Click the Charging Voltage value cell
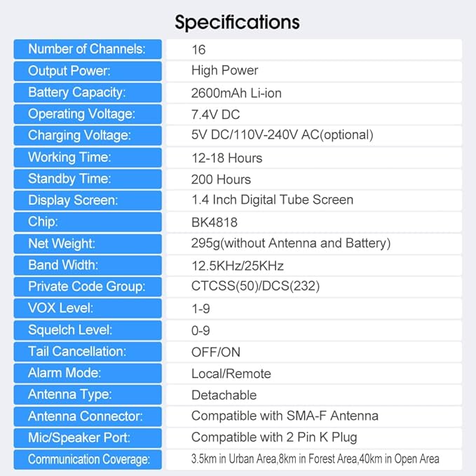 coord(314,135)
